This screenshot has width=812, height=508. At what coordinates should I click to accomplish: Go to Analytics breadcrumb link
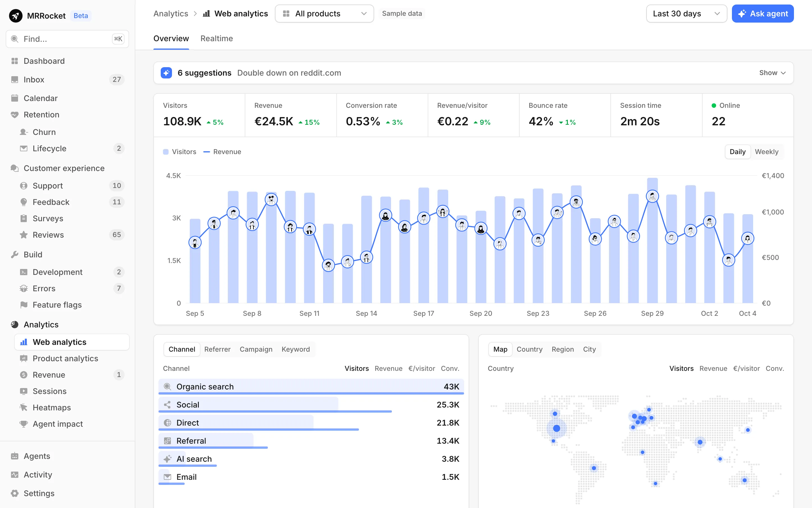[171, 14]
